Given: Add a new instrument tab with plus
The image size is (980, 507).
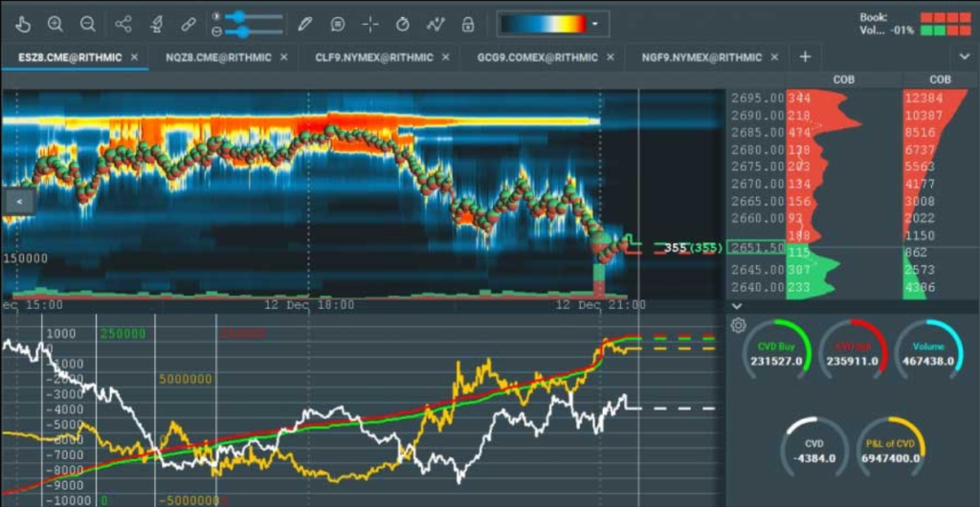Looking at the screenshot, I should (805, 56).
